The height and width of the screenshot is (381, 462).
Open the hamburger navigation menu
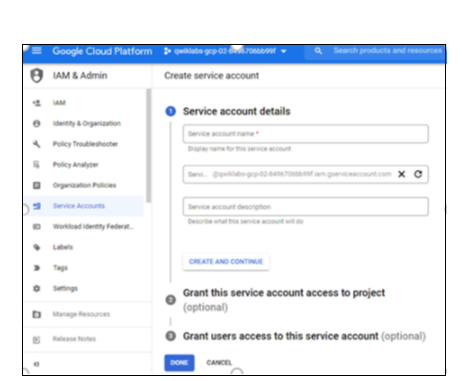[37, 51]
